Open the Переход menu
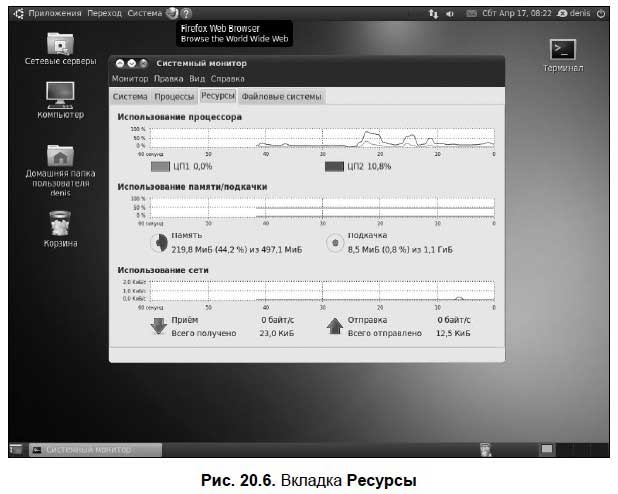 [x=104, y=13]
